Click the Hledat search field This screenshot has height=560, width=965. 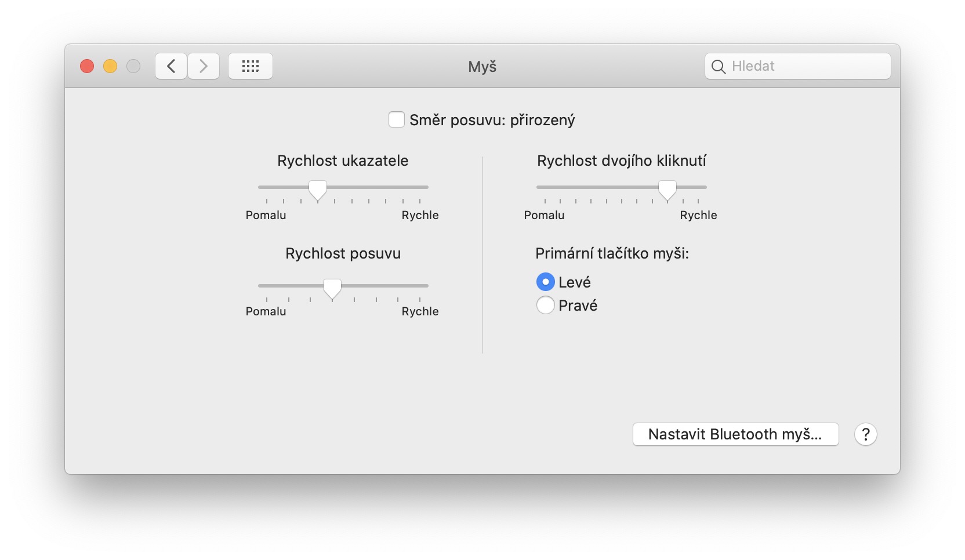point(806,66)
